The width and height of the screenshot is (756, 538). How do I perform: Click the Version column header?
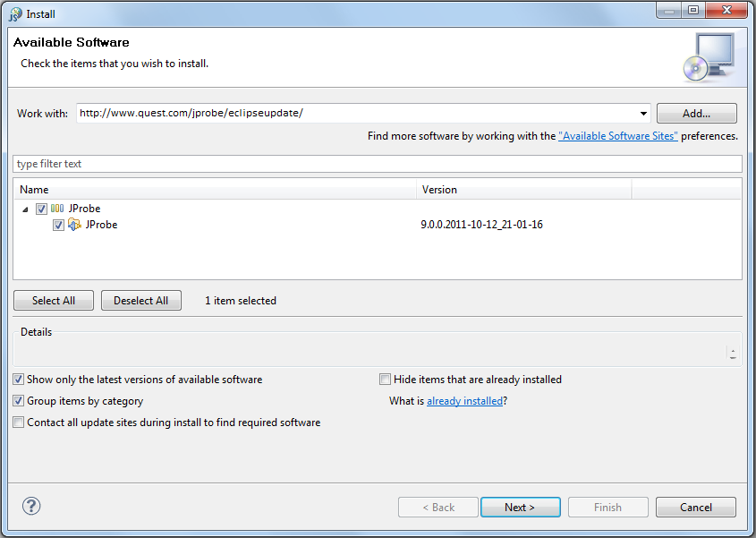(524, 190)
